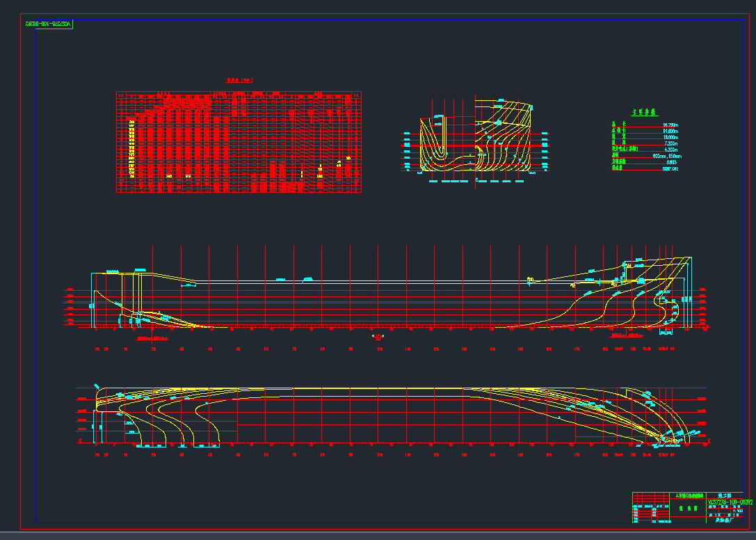This screenshot has width=756, height=540.
Task: Click the 1:100 scale cell in title block
Action: point(737,511)
